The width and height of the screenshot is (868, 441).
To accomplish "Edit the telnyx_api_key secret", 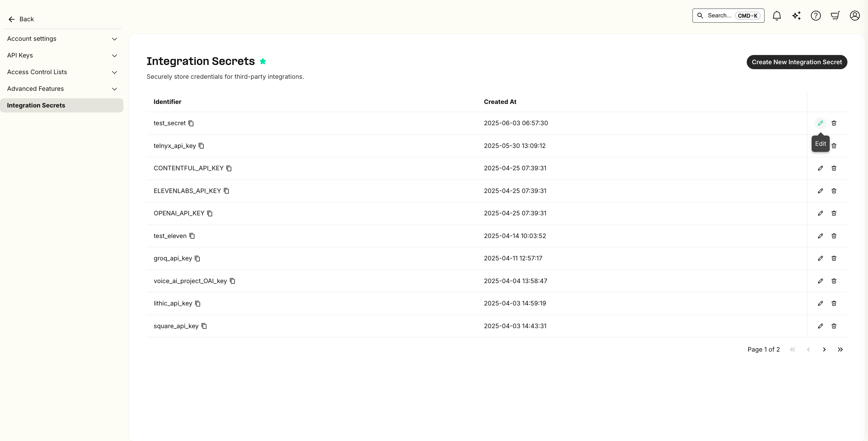I will 820,146.
